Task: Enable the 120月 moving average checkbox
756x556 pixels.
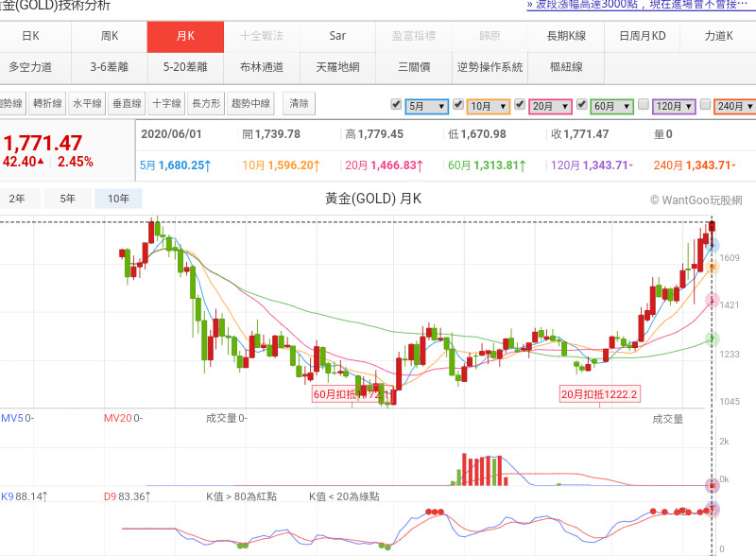Action: point(643,104)
